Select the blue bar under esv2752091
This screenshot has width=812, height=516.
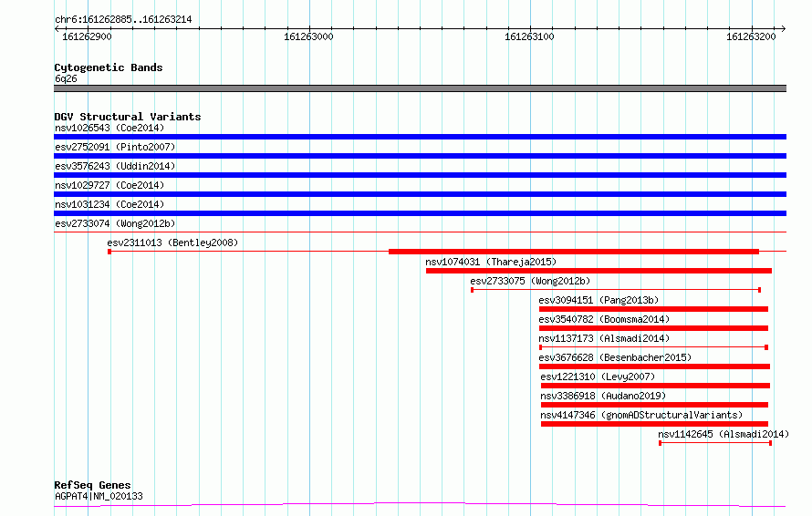click(420, 156)
